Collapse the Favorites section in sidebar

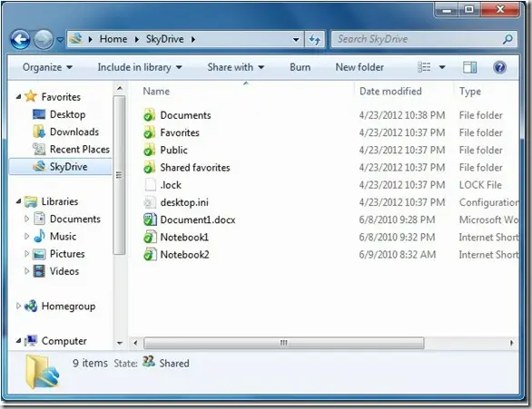coord(18,97)
